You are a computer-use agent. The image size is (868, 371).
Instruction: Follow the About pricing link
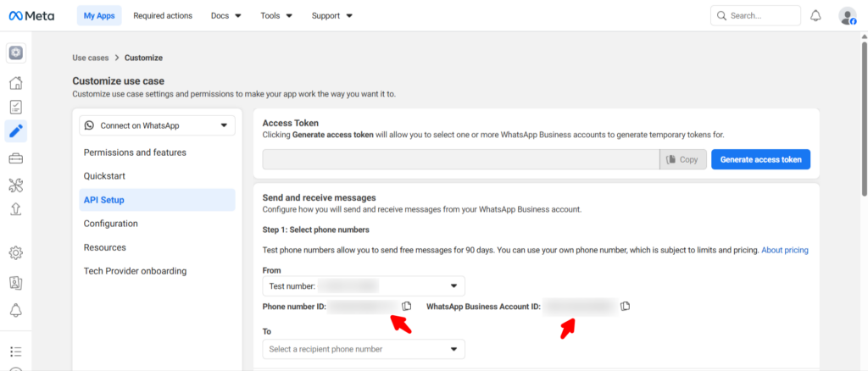tap(784, 250)
